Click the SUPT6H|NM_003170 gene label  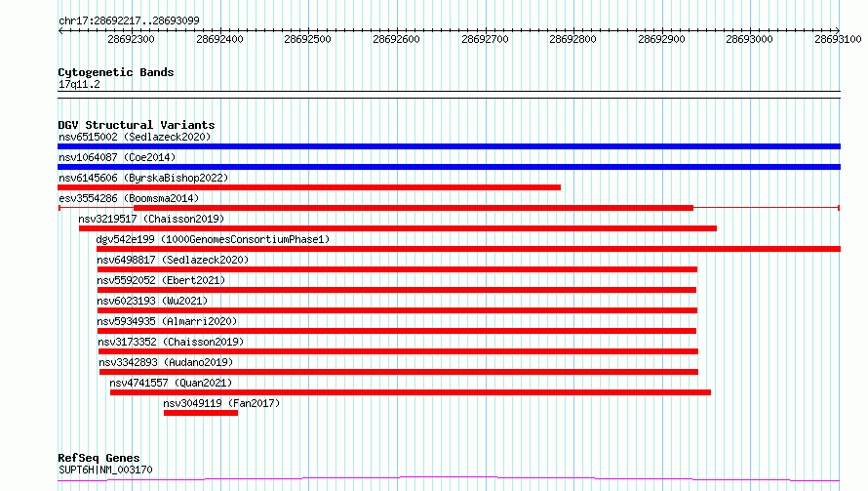(105, 470)
